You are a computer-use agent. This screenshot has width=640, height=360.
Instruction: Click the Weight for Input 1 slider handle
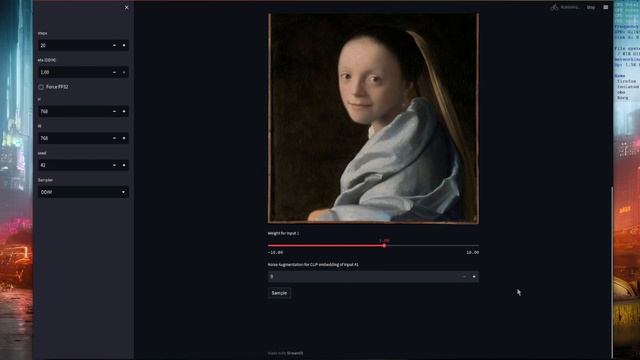[384, 246]
